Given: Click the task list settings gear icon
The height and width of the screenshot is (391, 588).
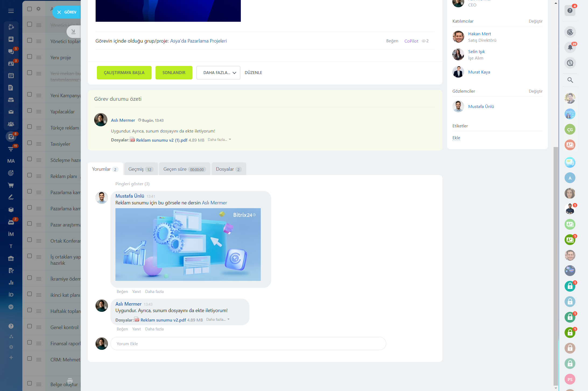Looking at the screenshot, I should 38,9.
